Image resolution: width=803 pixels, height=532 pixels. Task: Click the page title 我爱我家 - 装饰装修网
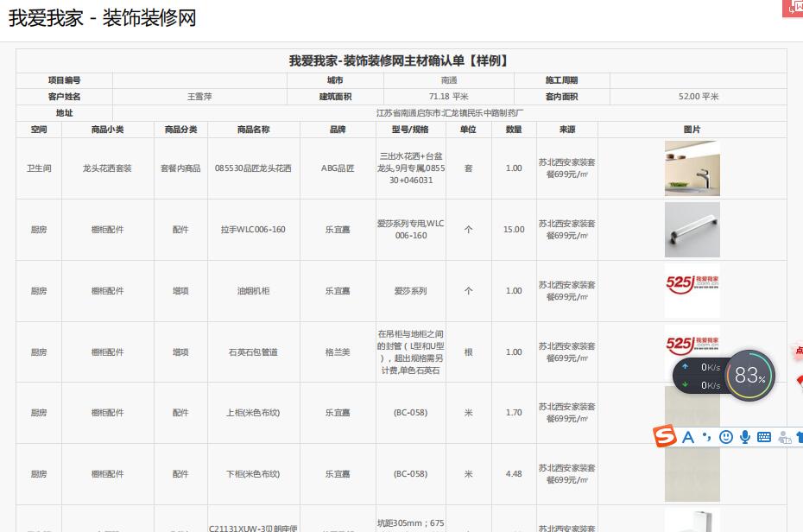103,18
